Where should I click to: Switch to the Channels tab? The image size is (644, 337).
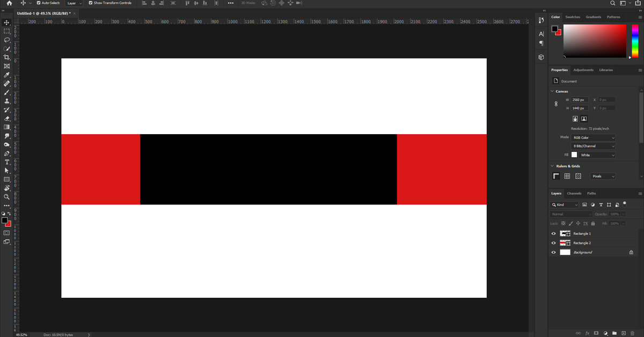[574, 194]
